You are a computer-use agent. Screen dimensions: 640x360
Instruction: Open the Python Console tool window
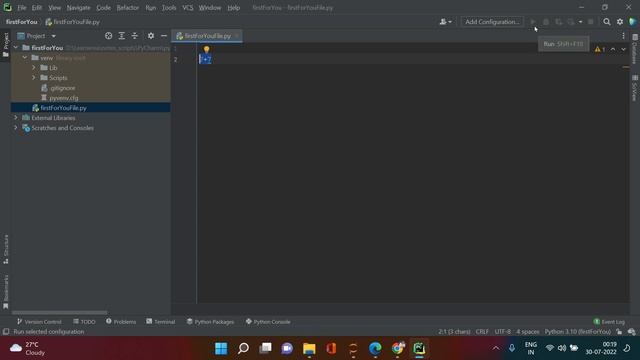coord(268,322)
